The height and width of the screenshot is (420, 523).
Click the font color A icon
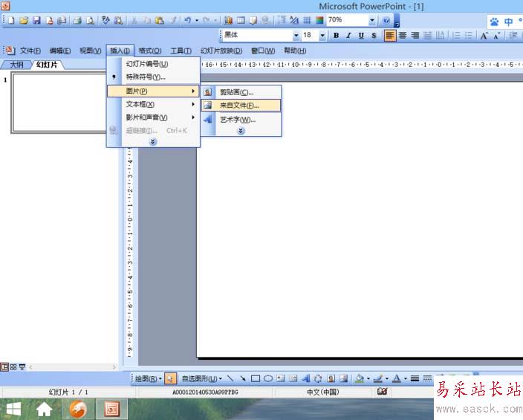pyautogui.click(x=394, y=378)
